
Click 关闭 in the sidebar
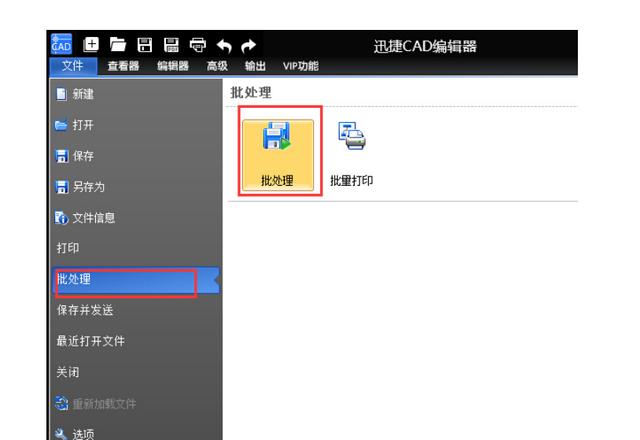[x=136, y=372]
